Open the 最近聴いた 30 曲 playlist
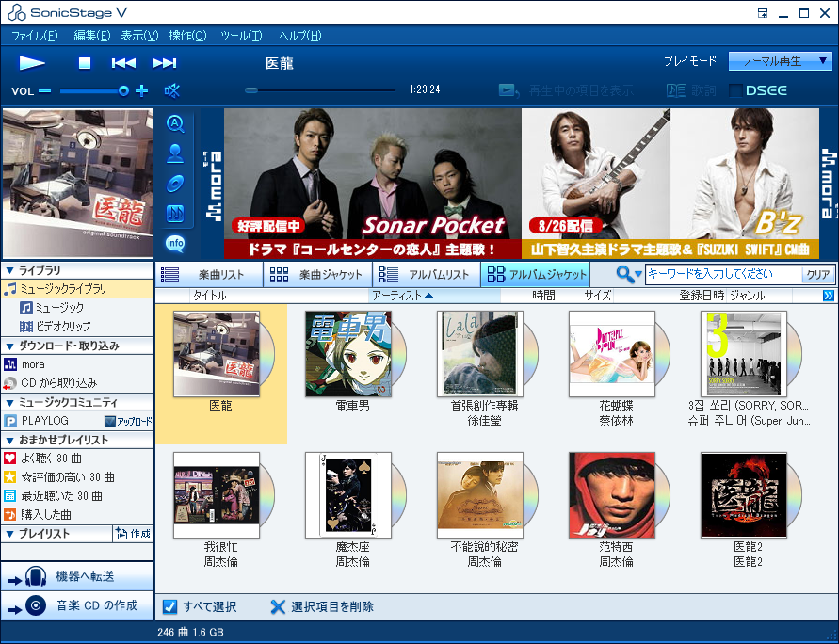Image resolution: width=839 pixels, height=644 pixels. (x=53, y=496)
